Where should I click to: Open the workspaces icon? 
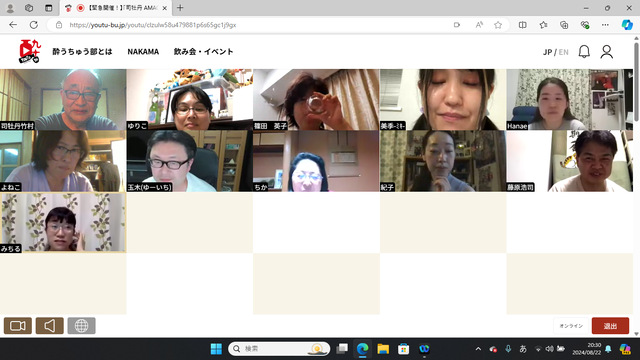point(29,8)
